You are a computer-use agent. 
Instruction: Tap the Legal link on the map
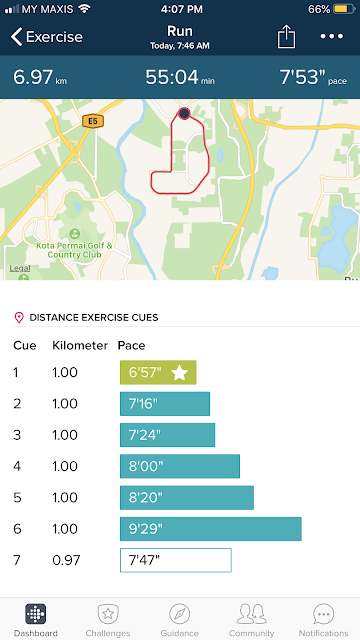(20, 268)
